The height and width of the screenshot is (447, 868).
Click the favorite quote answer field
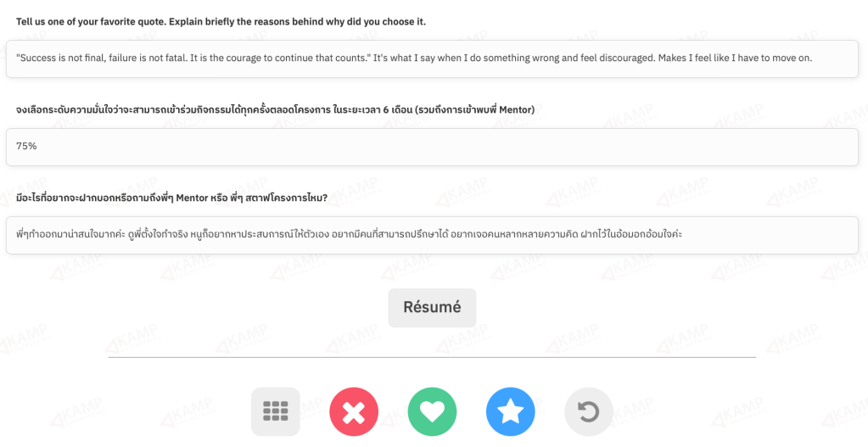coord(432,59)
